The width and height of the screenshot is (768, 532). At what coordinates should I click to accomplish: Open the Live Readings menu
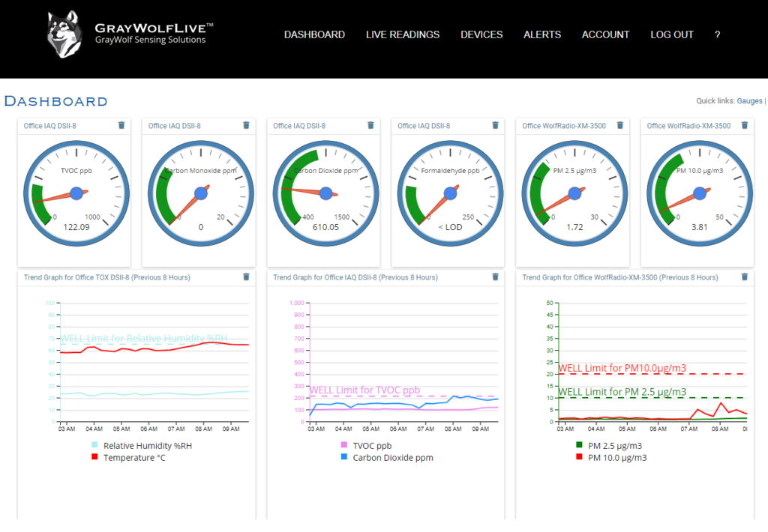[403, 34]
